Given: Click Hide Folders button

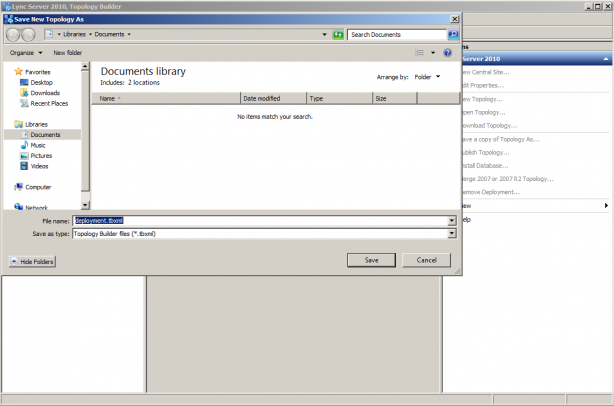Looking at the screenshot, I should click(x=32, y=262).
